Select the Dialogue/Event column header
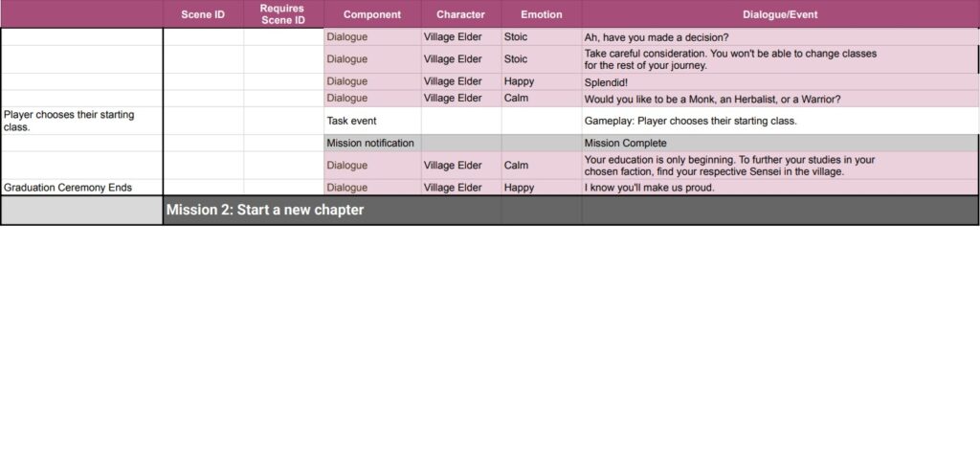Image resolution: width=980 pixels, height=450 pixels. 779,14
